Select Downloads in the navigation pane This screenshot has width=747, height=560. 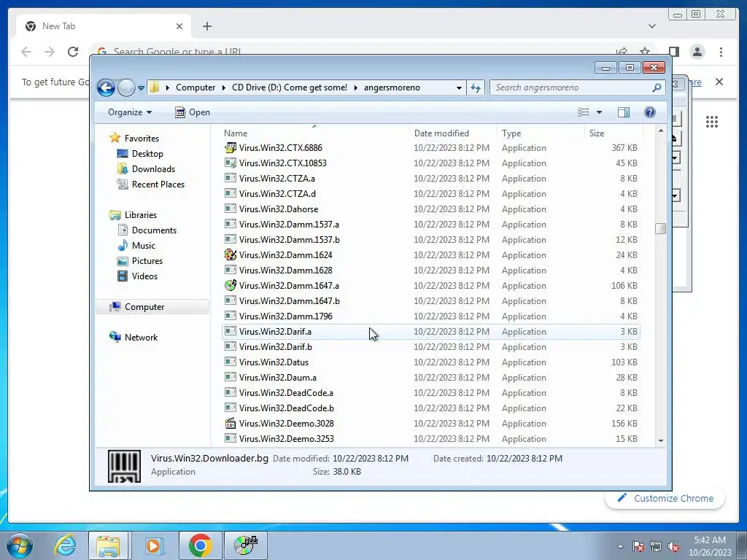point(153,169)
